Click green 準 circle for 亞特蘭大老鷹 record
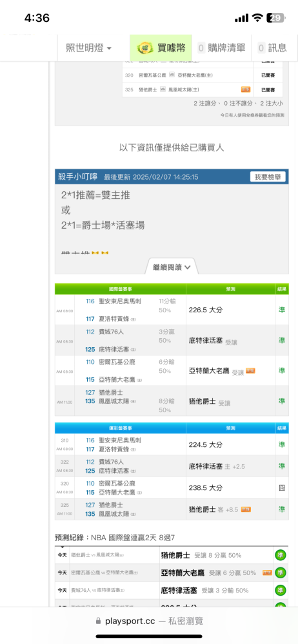 click(281, 573)
